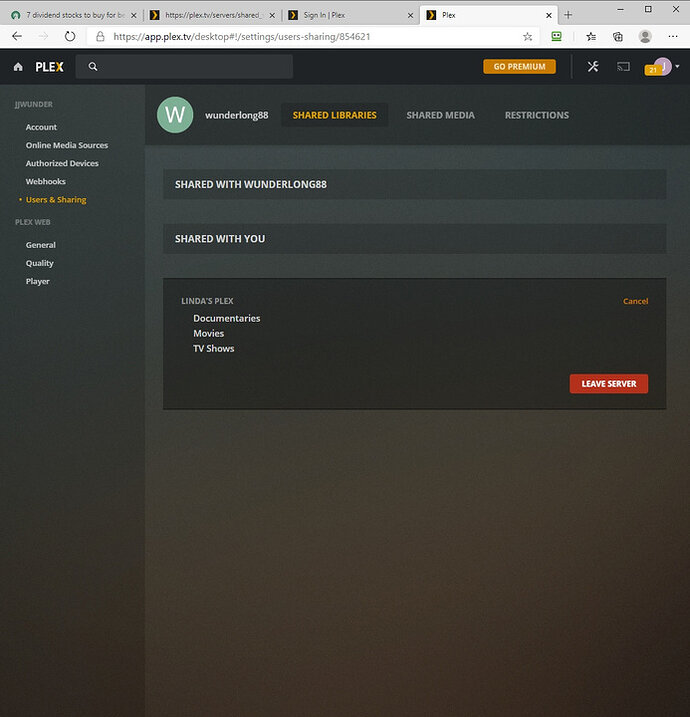Screen dimensions: 690x717
Task: Go back in the browser
Action: click(17, 37)
